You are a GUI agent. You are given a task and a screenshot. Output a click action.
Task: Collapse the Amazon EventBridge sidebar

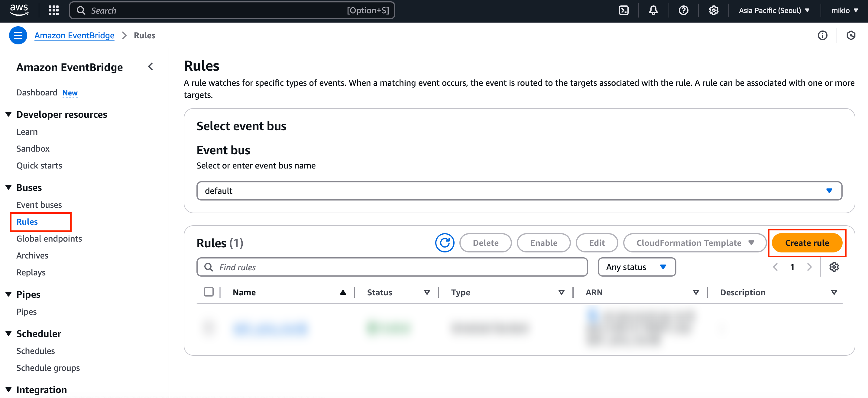[x=151, y=67]
